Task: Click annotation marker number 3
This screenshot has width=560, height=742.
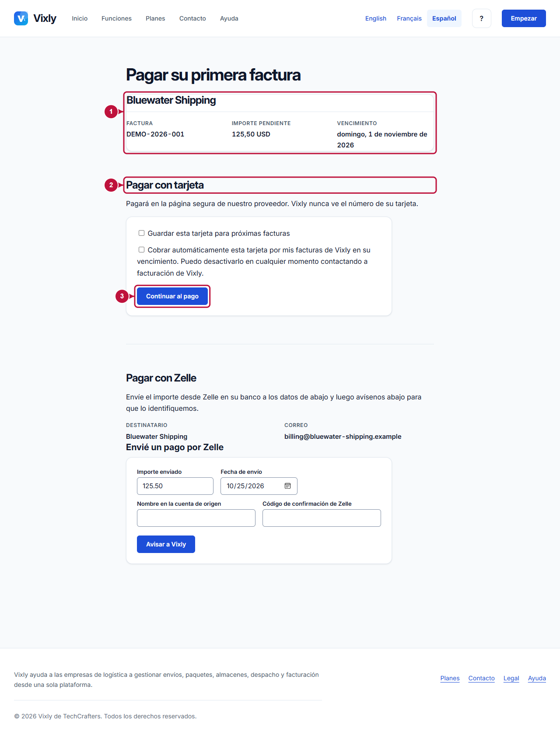Action: point(122,296)
